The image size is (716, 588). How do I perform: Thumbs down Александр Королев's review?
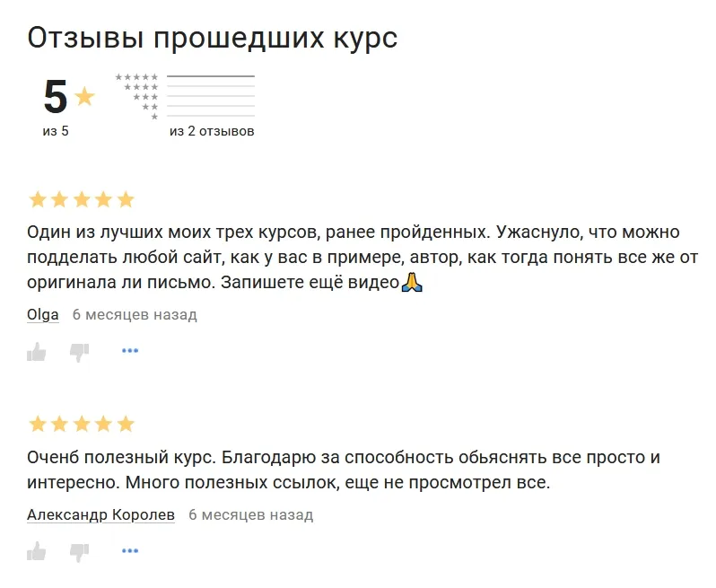point(80,551)
